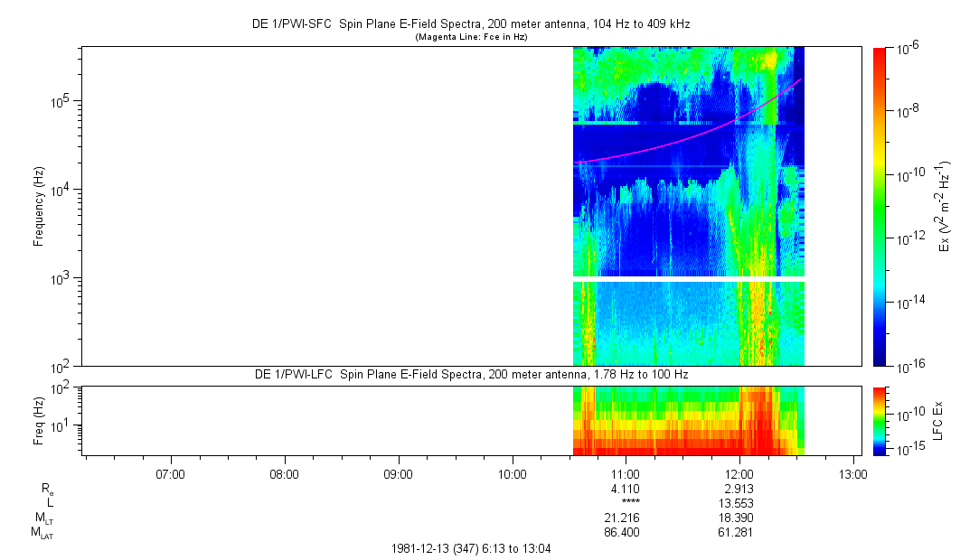The image size is (979, 560).
Task: Select the 12:00 time axis tick
Action: tap(739, 473)
